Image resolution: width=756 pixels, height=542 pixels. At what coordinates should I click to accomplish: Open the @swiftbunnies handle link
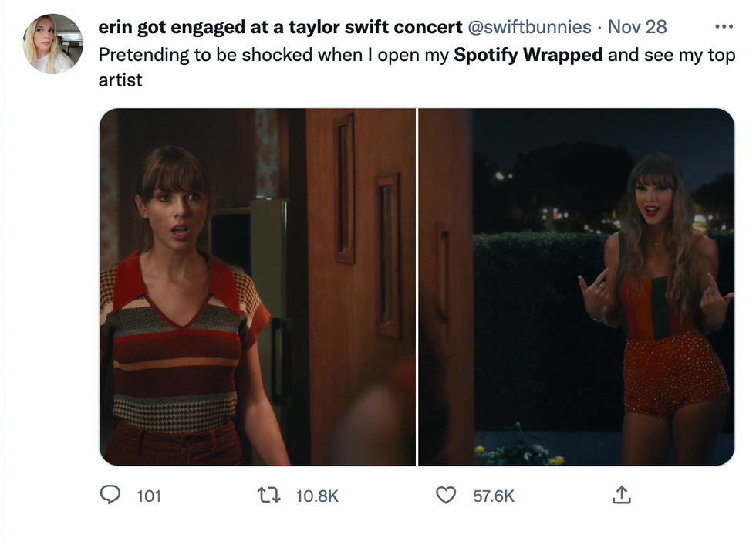coord(529,27)
